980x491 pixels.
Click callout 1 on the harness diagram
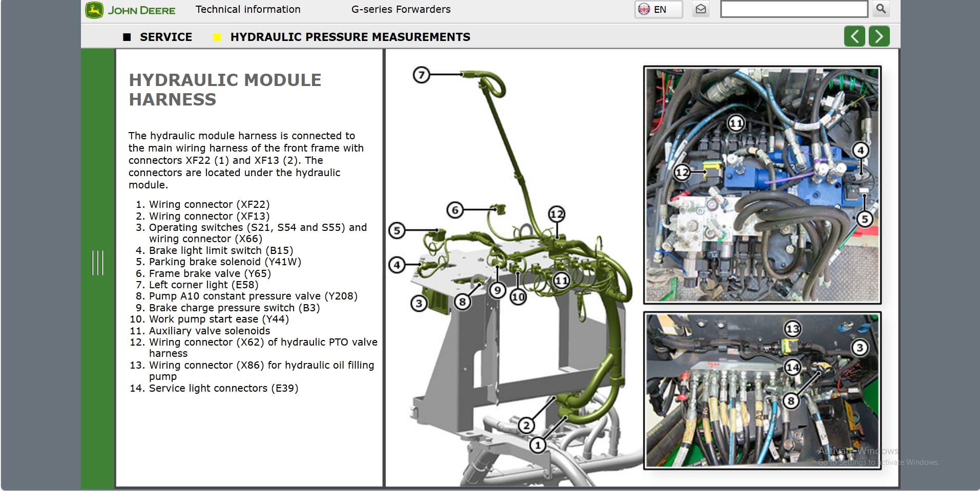[x=537, y=445]
